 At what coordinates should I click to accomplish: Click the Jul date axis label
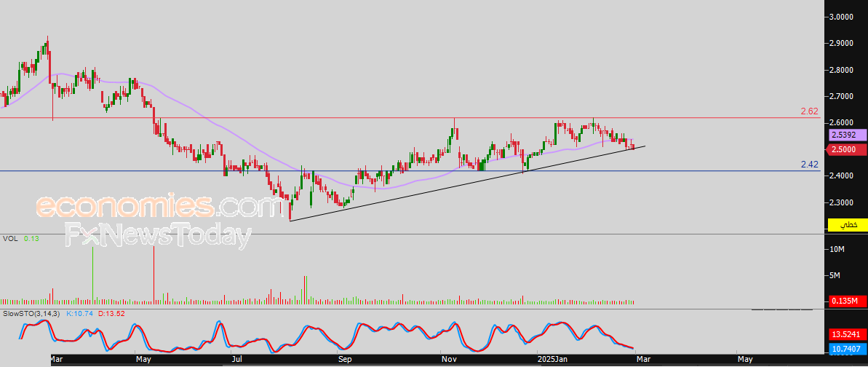click(x=236, y=360)
